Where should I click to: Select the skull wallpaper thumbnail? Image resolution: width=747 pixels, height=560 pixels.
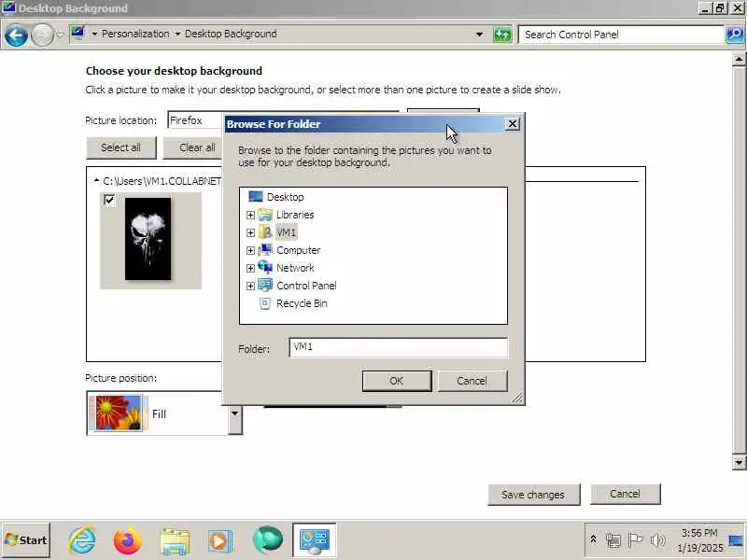pyautogui.click(x=148, y=239)
